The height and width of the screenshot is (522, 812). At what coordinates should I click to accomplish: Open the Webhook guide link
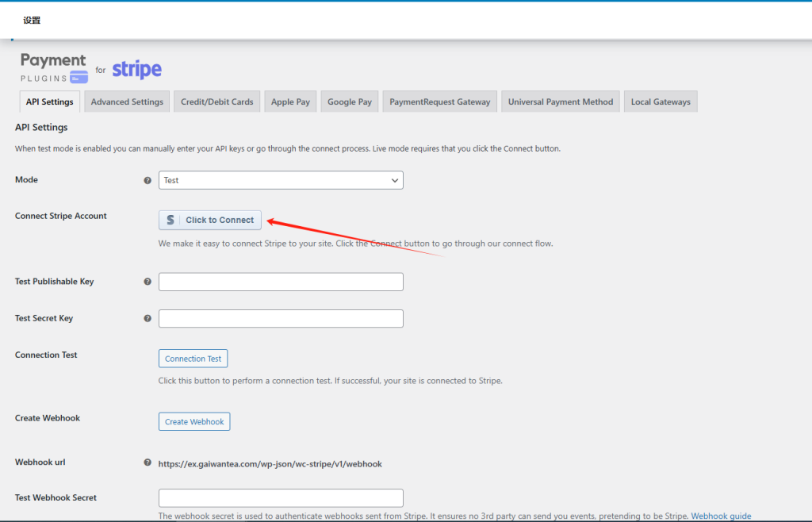721,516
